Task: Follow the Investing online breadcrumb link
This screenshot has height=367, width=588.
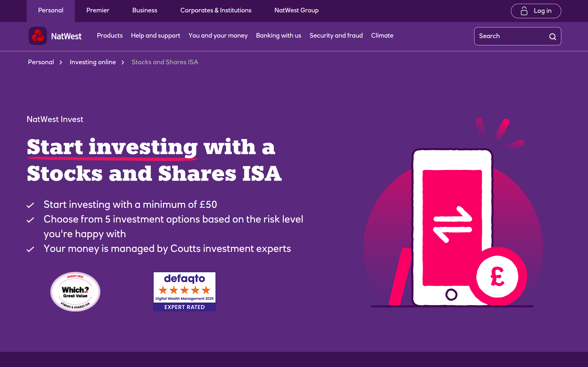Action: point(93,62)
